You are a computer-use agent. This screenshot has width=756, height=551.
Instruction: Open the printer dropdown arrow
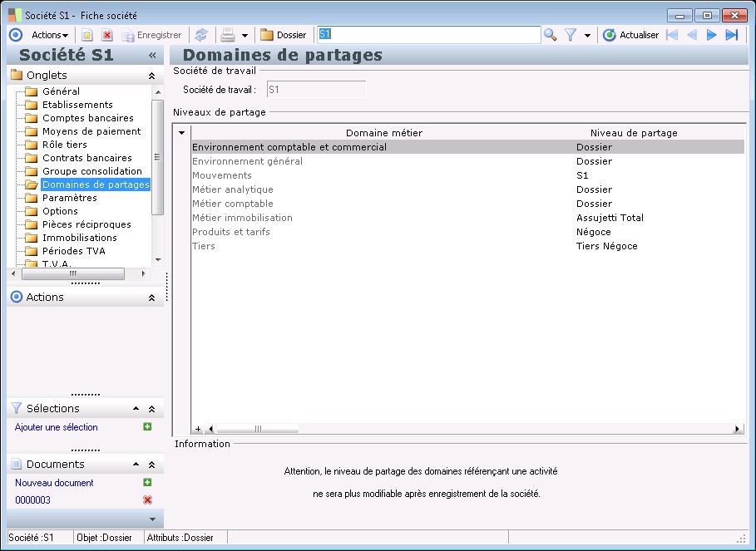[245, 35]
